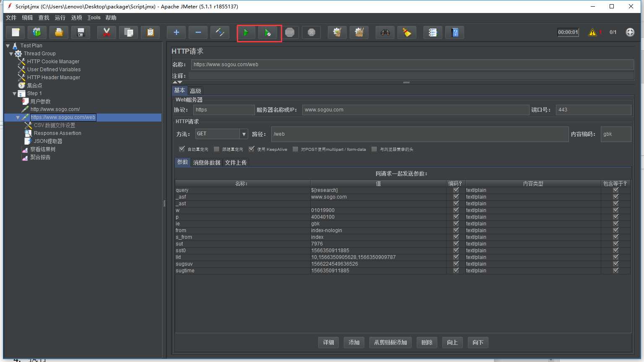
Task: Toggle the 包含等于? checkbox in the _asf row
Action: (616, 197)
